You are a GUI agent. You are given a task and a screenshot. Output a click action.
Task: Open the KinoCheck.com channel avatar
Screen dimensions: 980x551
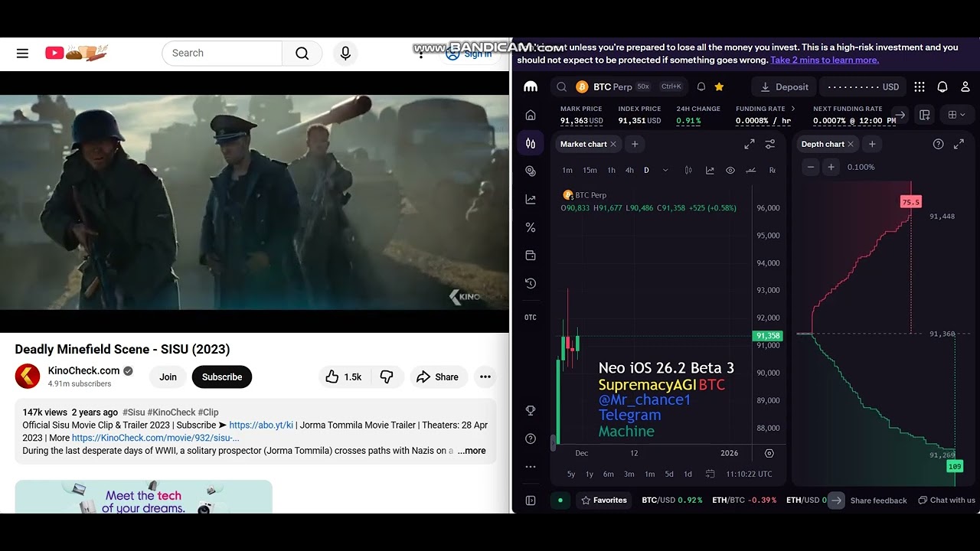coord(28,377)
